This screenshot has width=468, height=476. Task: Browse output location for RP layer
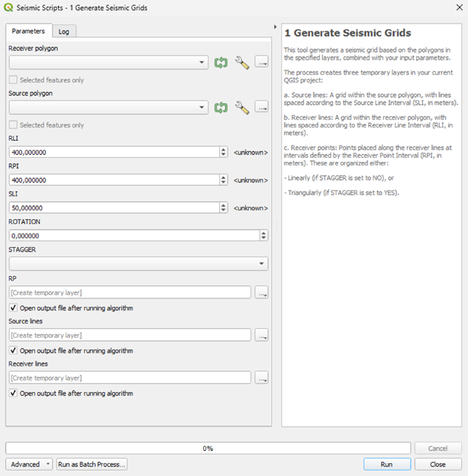click(x=262, y=292)
